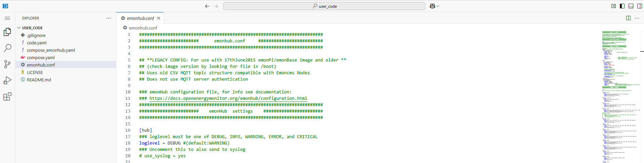
Task: Go forward with the right arrow
Action: (216, 6)
